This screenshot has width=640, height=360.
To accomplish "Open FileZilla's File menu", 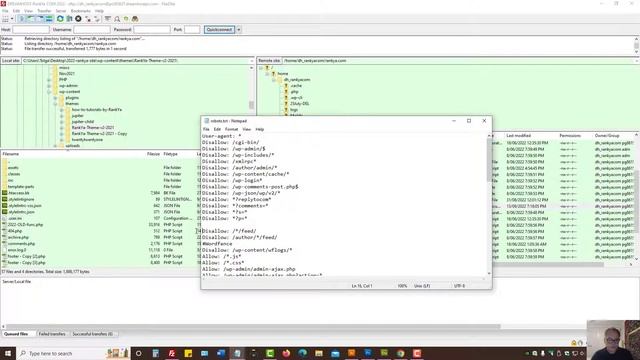I will tap(5, 11).
